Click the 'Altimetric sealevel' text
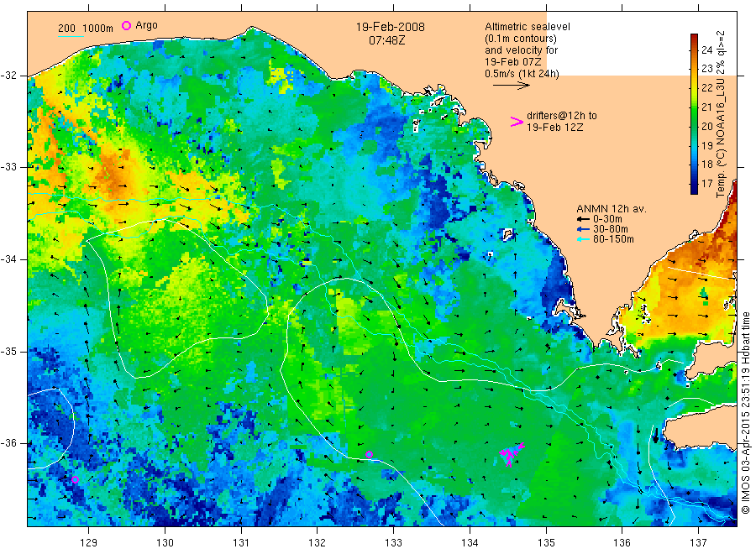756x554 pixels. (x=527, y=27)
